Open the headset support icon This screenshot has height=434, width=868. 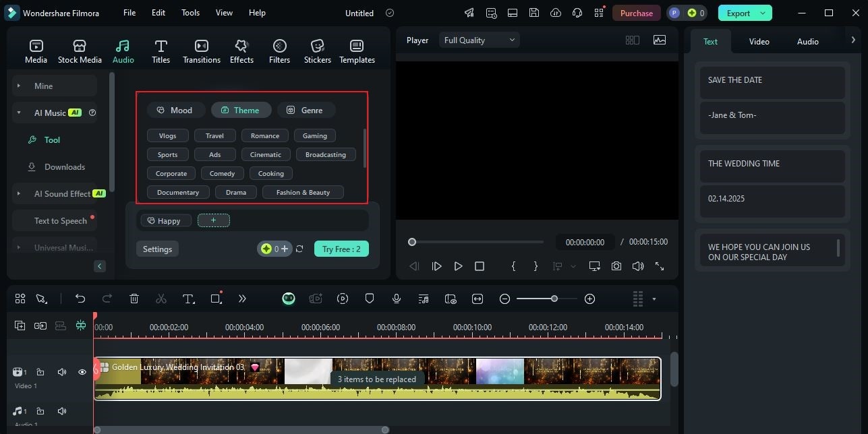577,13
